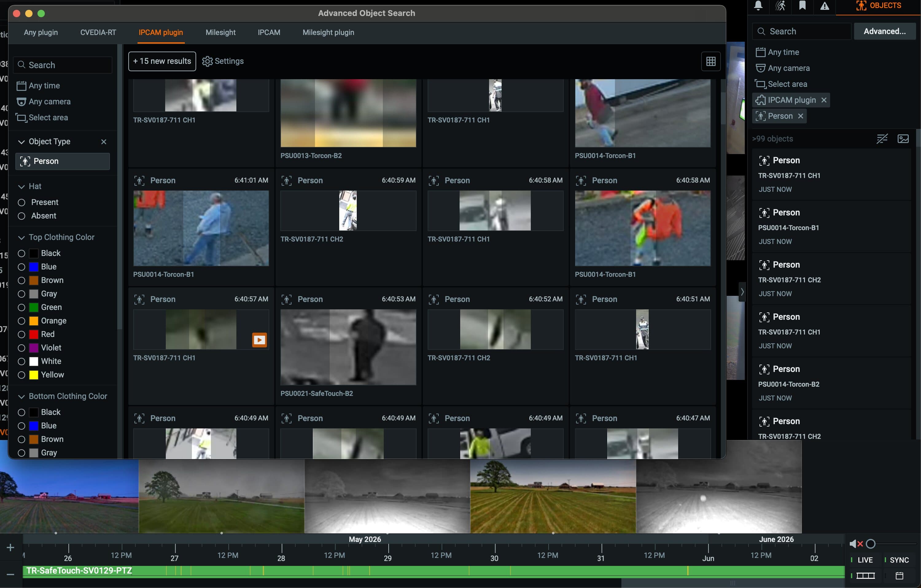Screen dimensions: 921x588
Task: Select top clothing color Orange
Action: (x=22, y=321)
